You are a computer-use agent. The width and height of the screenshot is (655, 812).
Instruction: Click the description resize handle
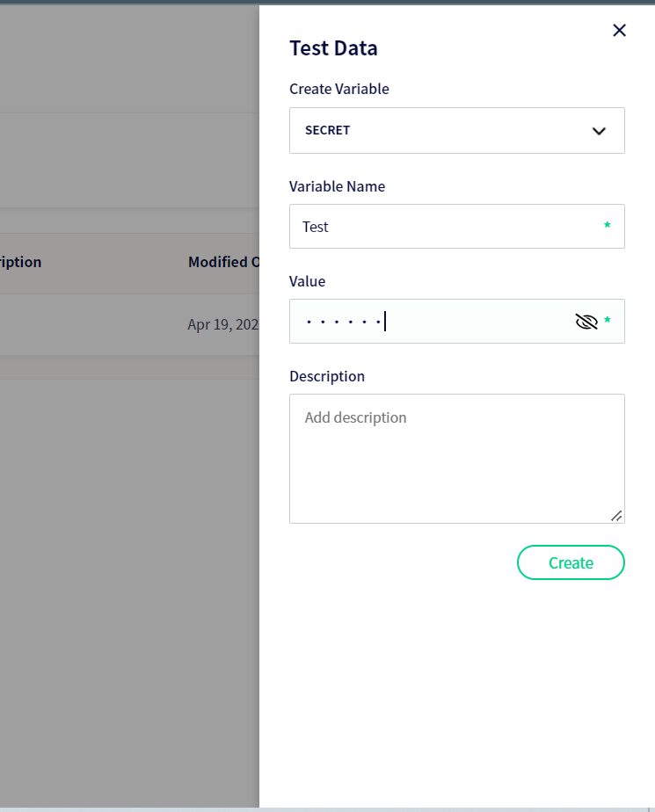tap(616, 516)
